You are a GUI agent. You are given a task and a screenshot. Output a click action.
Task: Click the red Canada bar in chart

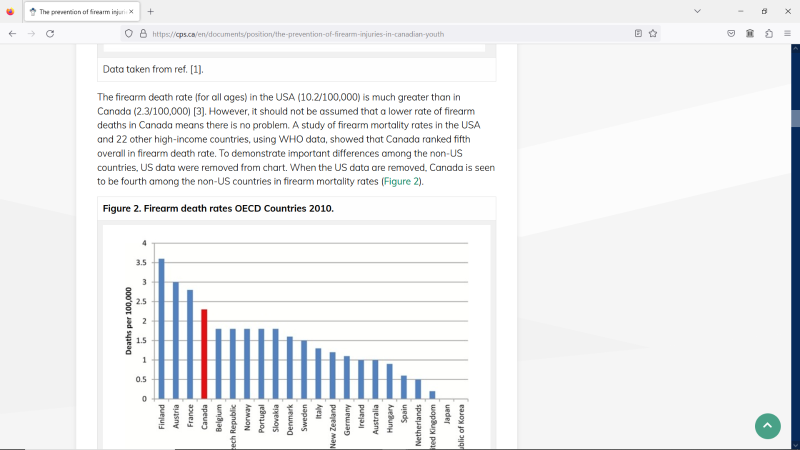(204, 354)
